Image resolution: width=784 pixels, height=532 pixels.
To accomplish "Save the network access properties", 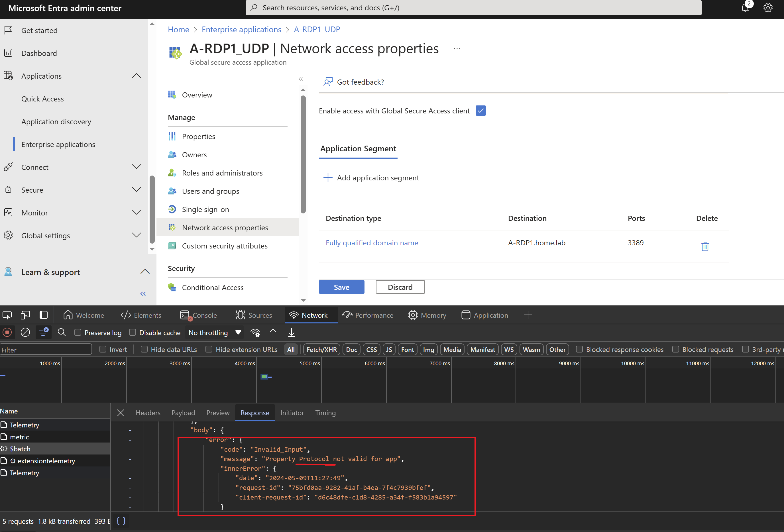I will pyautogui.click(x=341, y=287).
